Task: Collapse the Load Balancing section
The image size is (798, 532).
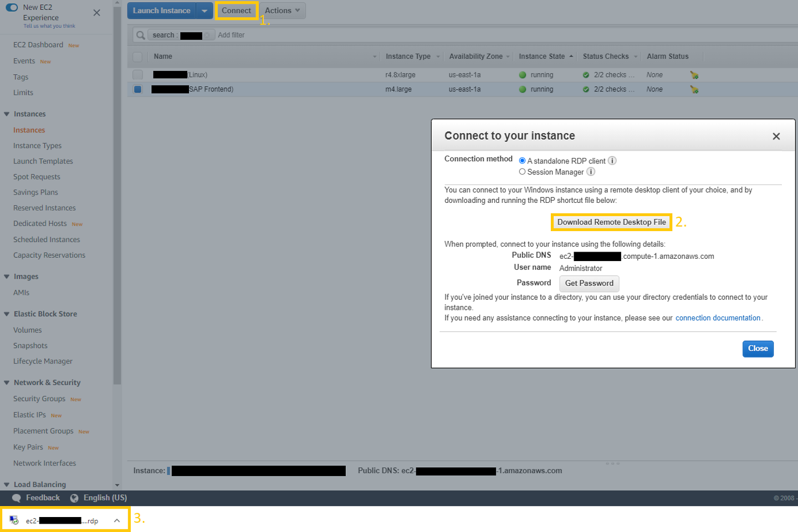Action: coord(7,485)
